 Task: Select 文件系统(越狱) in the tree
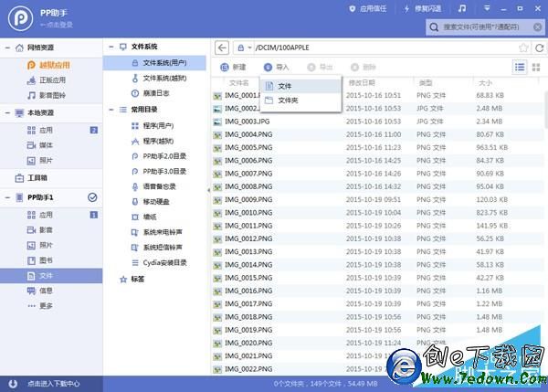pyautogui.click(x=159, y=78)
